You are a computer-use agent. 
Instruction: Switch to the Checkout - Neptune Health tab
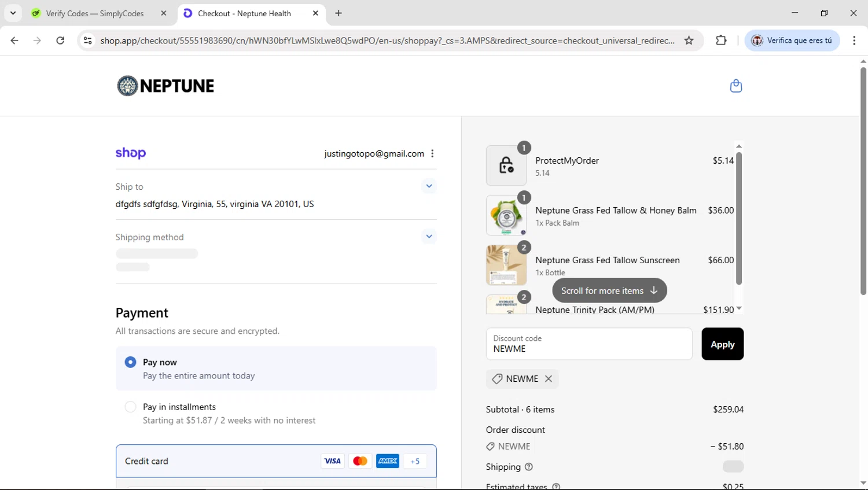pos(252,13)
